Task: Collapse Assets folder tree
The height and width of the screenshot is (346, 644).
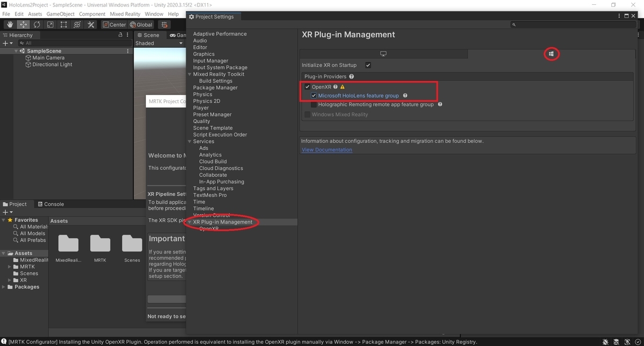Action: pos(4,253)
